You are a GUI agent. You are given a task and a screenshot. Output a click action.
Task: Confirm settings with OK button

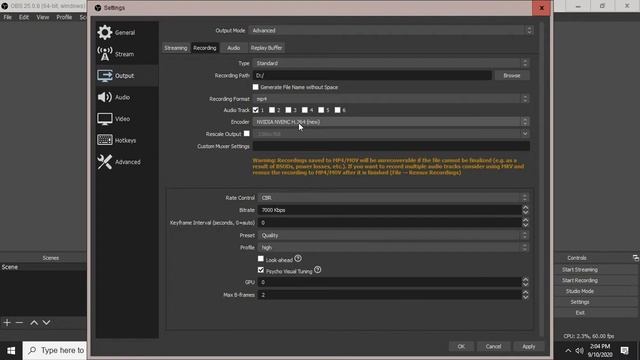[461, 346]
